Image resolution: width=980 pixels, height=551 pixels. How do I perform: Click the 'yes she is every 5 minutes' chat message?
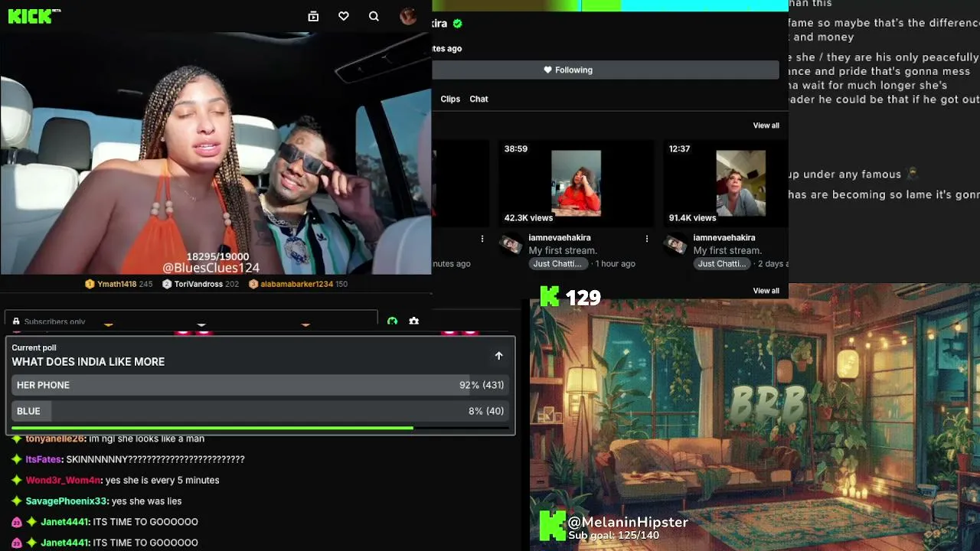(162, 480)
